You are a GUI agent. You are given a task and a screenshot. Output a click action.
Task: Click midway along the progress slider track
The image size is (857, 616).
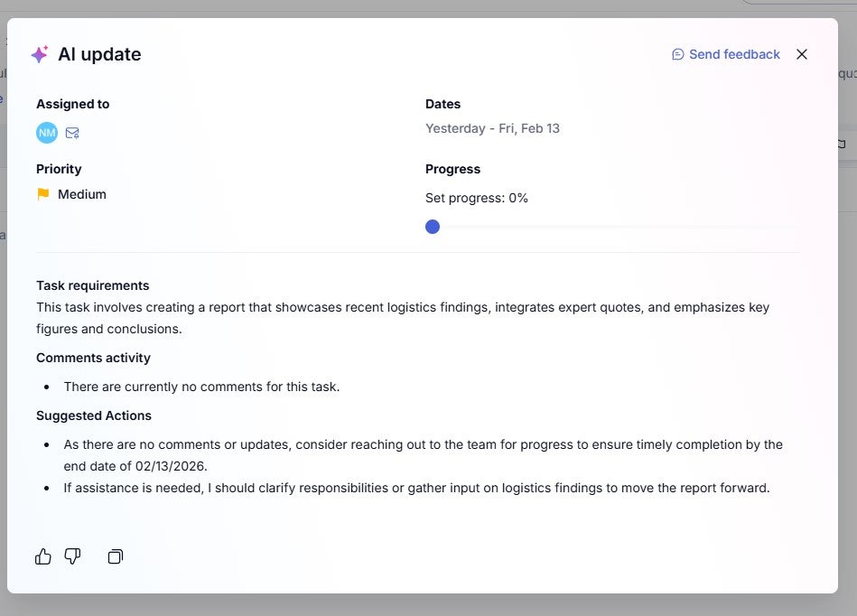click(614, 226)
